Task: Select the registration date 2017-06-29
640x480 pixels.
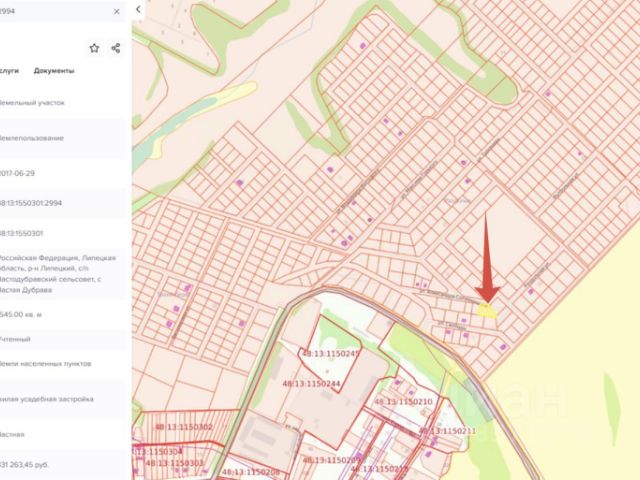Action: point(17,173)
